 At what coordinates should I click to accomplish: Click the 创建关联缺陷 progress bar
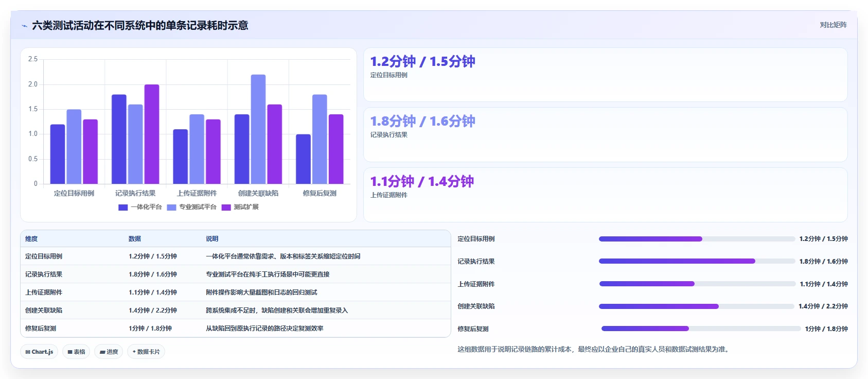click(696, 306)
